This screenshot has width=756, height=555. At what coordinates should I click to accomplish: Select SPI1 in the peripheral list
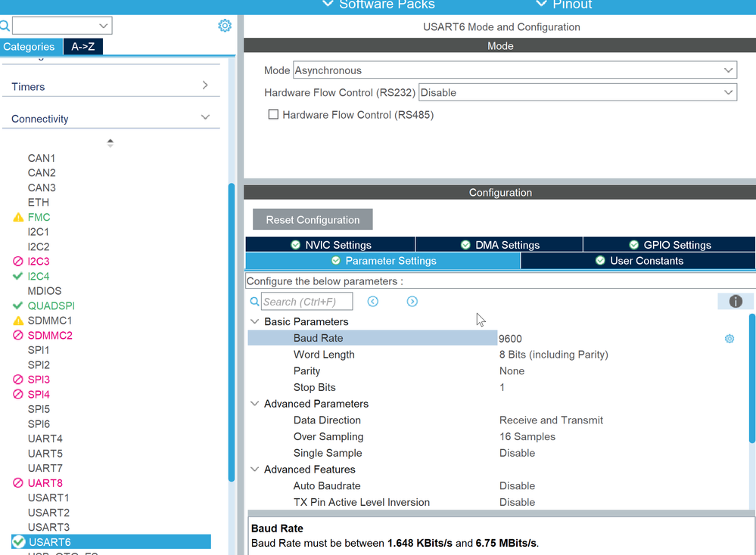pos(39,350)
